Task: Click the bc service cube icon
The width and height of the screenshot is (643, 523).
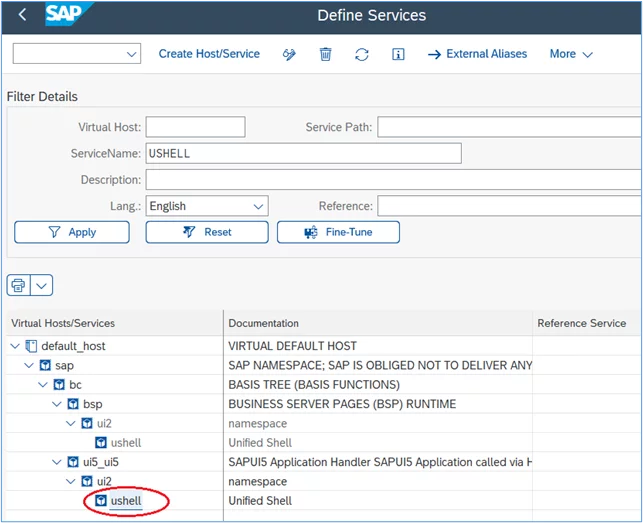Action: 59,385
